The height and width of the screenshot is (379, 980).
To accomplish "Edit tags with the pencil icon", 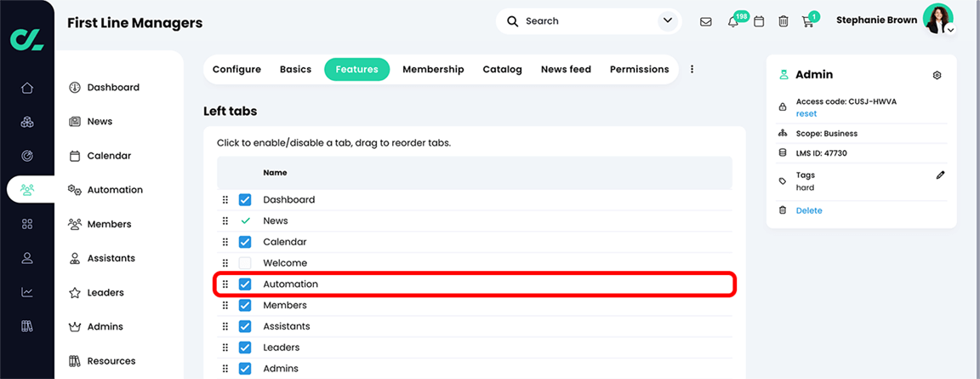I will pyautogui.click(x=940, y=175).
